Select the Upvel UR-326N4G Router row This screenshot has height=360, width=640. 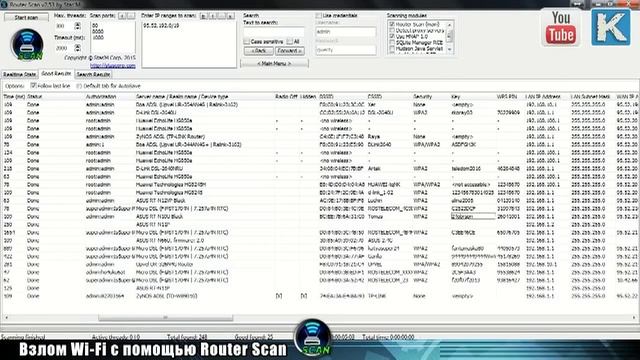(320, 264)
